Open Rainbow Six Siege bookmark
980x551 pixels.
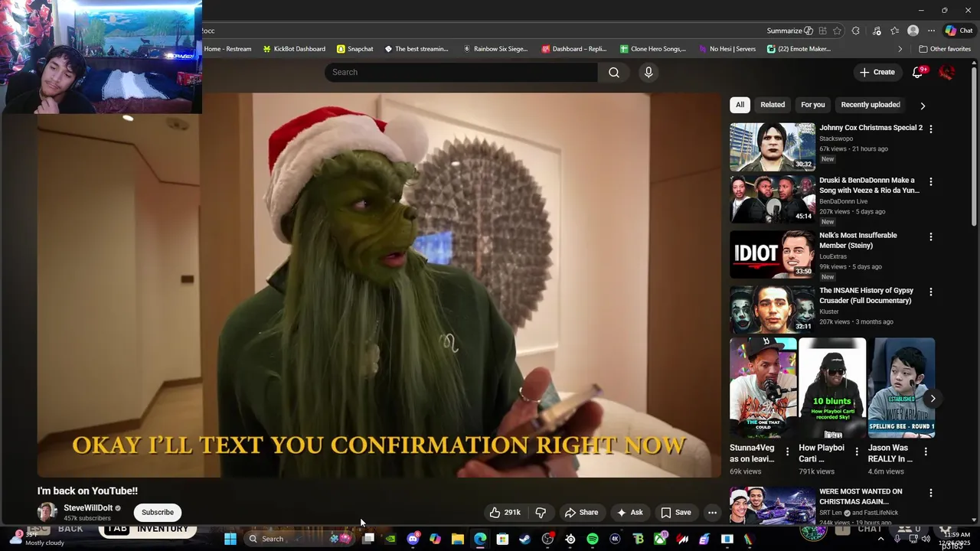coord(495,49)
